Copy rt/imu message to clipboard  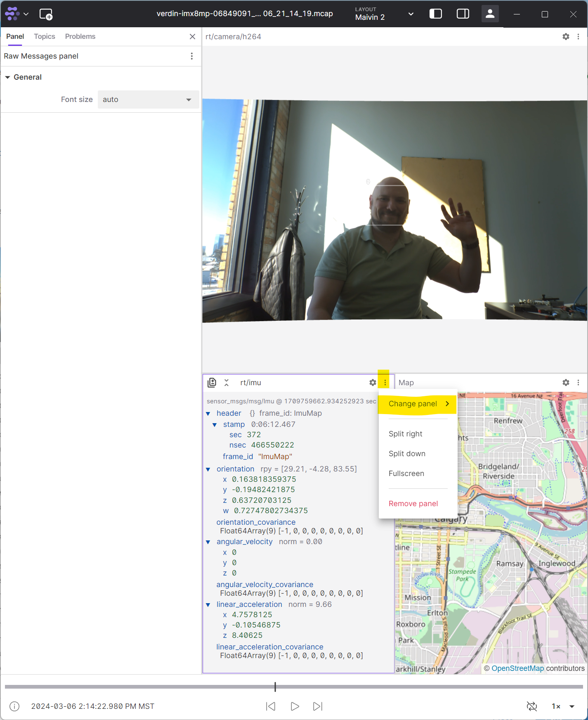point(212,383)
